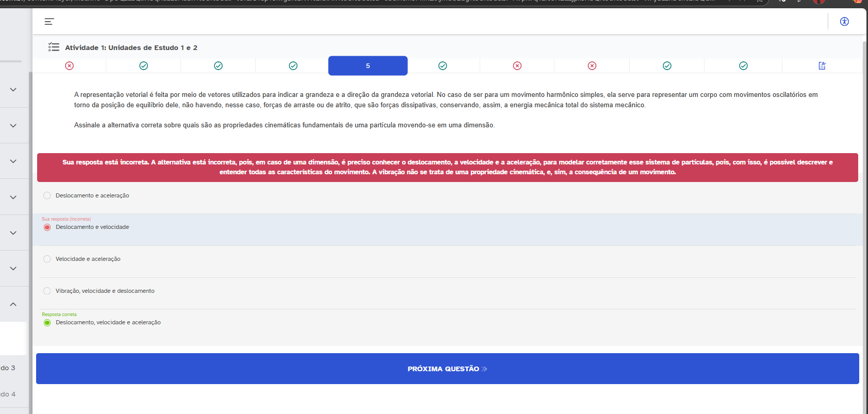Click the PRÓXIMA QUESTÃO button
The image size is (868, 414).
(x=447, y=369)
